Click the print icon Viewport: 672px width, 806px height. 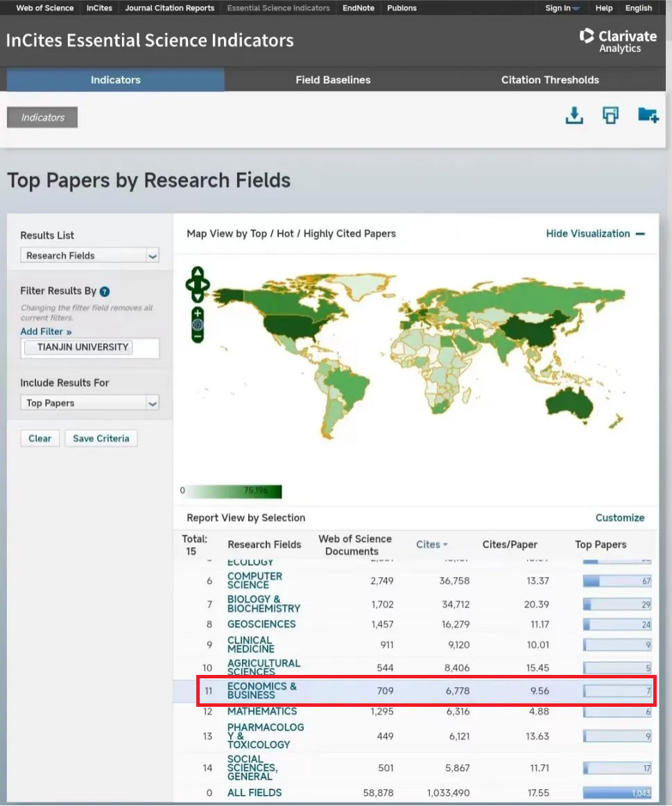tap(610, 116)
